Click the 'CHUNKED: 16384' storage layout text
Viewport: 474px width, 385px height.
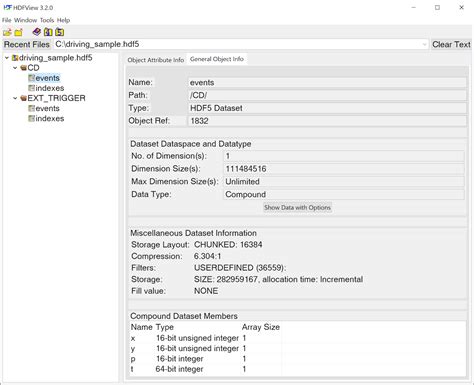228,245
